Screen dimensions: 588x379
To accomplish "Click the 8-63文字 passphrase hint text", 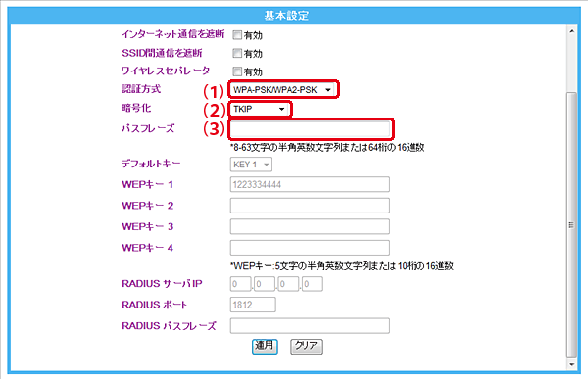I will click(327, 147).
